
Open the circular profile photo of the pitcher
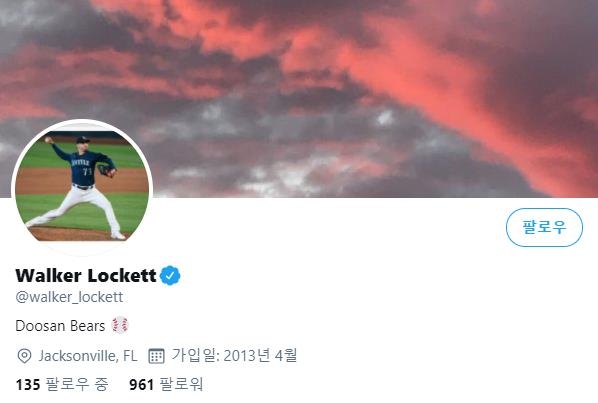(x=82, y=186)
